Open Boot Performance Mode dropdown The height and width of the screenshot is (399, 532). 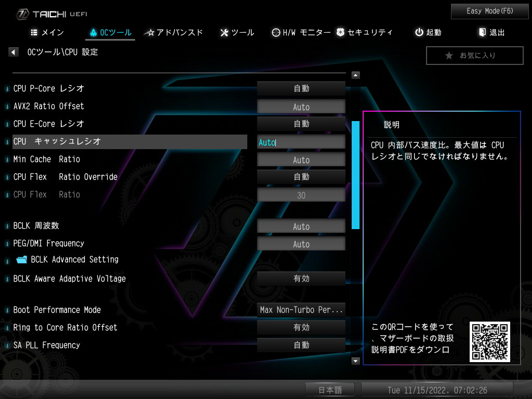301,310
